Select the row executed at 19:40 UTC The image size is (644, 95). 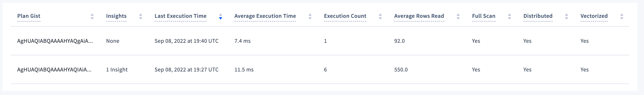(186, 41)
